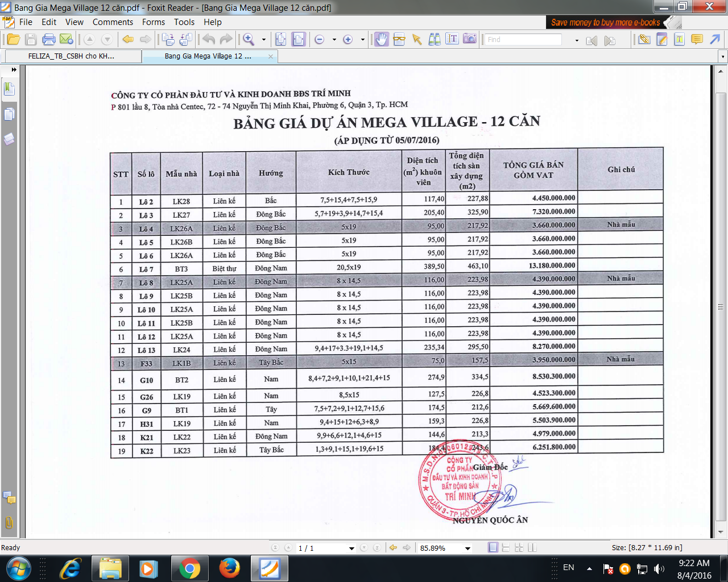Screen dimensions: 728x582
Task: Click the Undo arrow in toolbar
Action: (x=209, y=39)
